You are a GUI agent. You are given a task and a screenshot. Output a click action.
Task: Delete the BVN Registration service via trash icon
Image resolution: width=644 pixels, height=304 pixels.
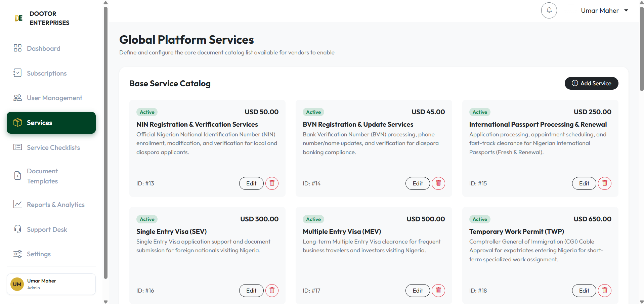click(438, 183)
